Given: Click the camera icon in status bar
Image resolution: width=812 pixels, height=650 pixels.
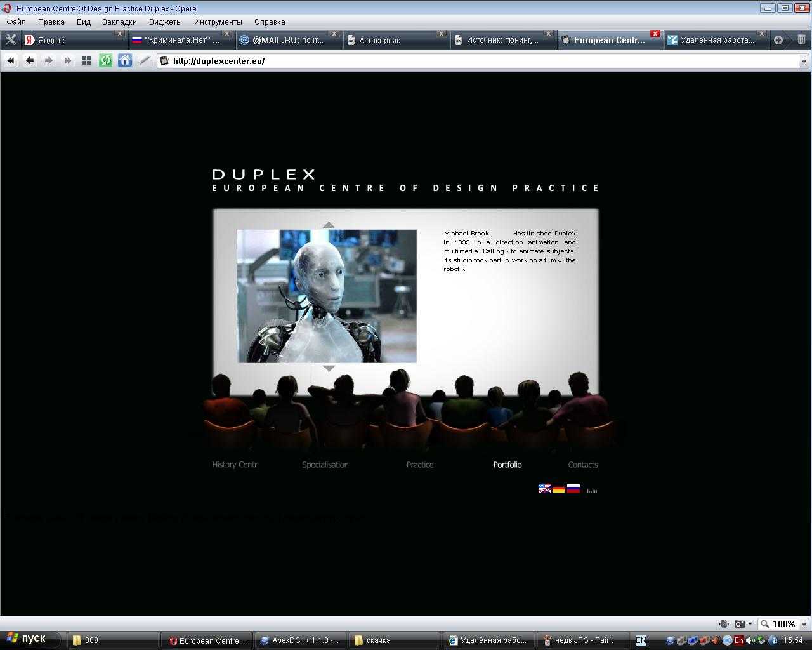Looking at the screenshot, I should 739,624.
